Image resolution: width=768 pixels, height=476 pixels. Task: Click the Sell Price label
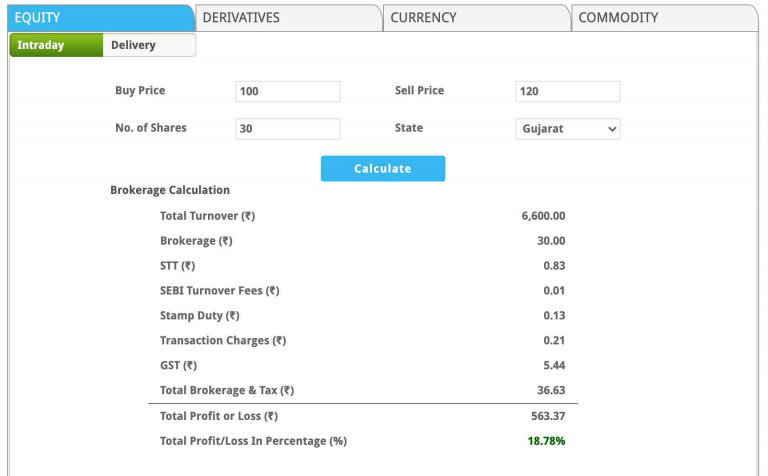pyautogui.click(x=419, y=91)
